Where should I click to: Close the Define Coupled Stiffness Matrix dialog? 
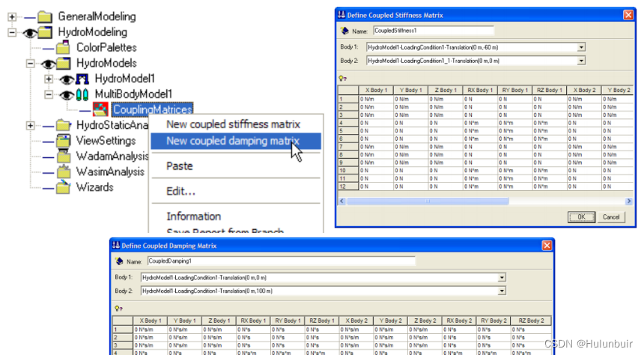(x=628, y=15)
